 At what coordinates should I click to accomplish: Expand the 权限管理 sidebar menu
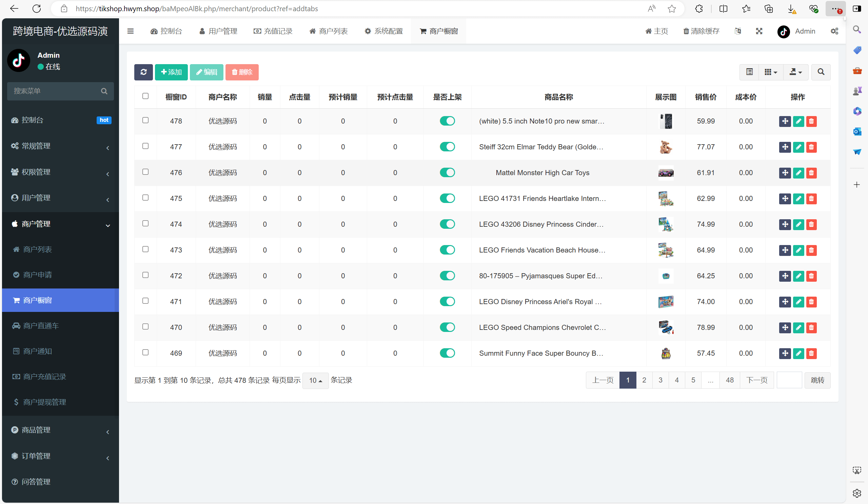pos(60,172)
